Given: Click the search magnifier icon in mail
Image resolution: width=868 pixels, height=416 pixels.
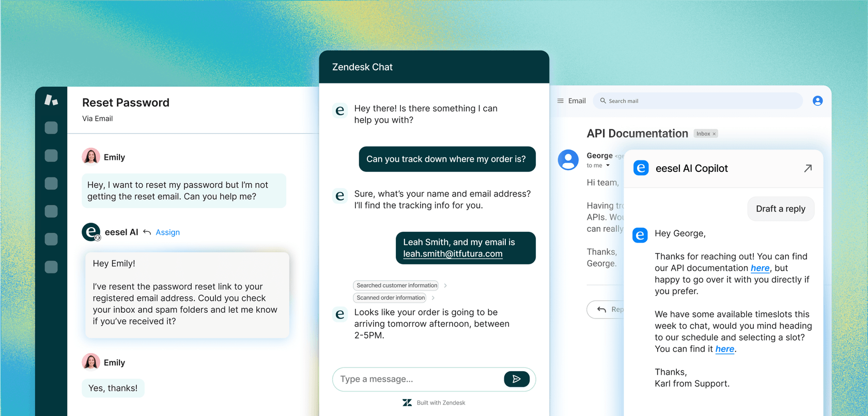Looking at the screenshot, I should (x=602, y=101).
